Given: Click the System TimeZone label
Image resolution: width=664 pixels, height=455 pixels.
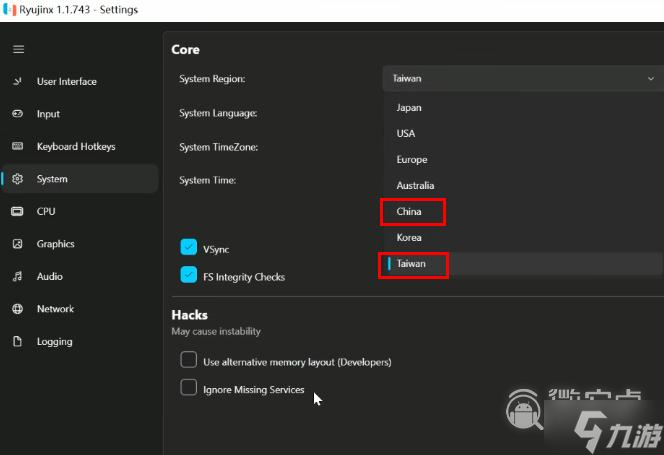Looking at the screenshot, I should 219,147.
